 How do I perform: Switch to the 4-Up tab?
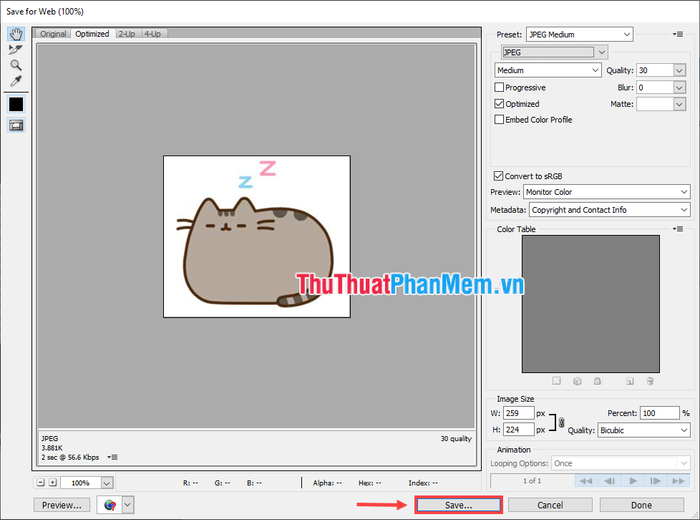[x=153, y=34]
